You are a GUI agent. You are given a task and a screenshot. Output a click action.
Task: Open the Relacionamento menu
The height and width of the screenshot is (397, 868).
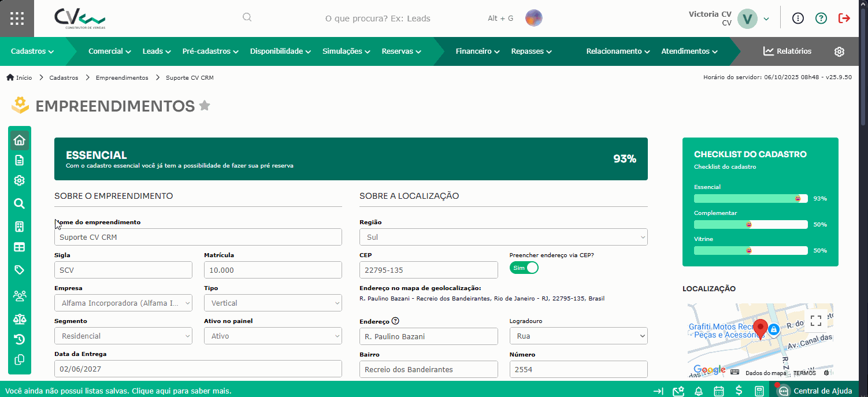[x=618, y=51]
